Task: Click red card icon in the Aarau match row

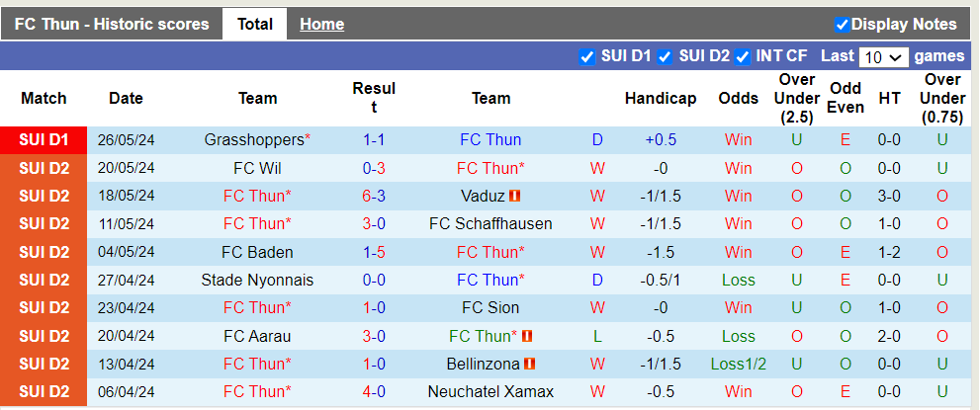Action: 527,337
